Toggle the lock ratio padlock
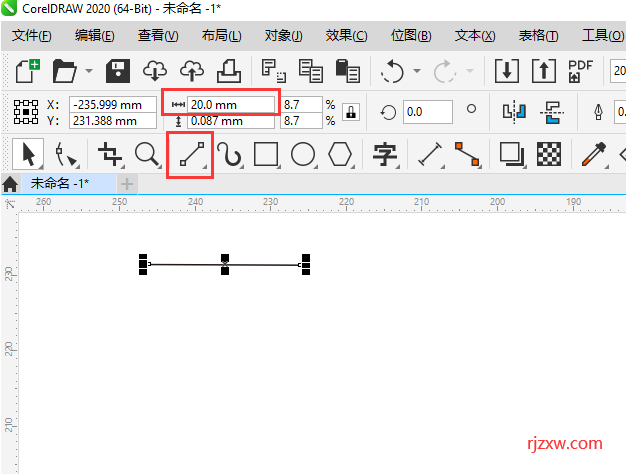This screenshot has width=626, height=474. tap(350, 112)
